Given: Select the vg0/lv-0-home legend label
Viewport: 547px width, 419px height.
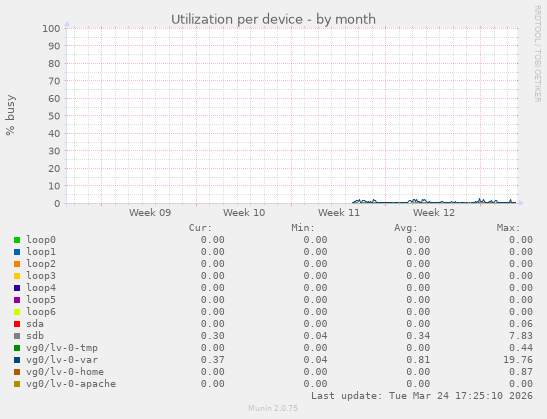Looking at the screenshot, I should [x=65, y=372].
